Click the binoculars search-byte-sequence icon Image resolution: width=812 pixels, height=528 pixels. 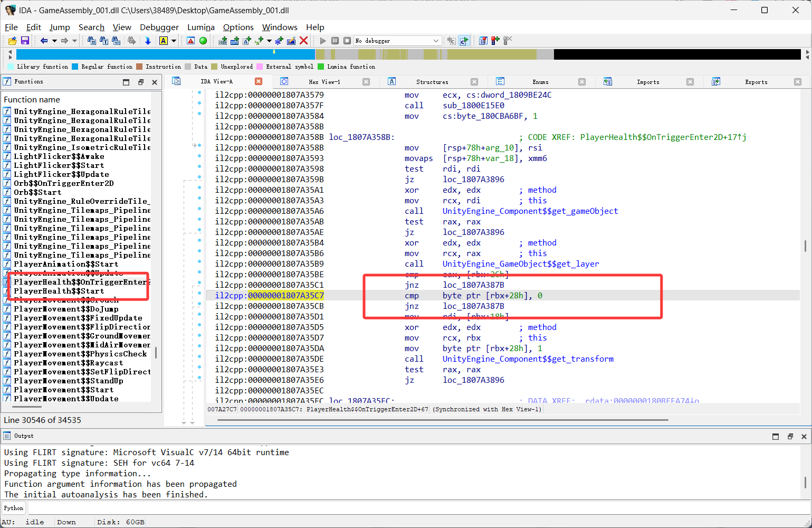117,41
